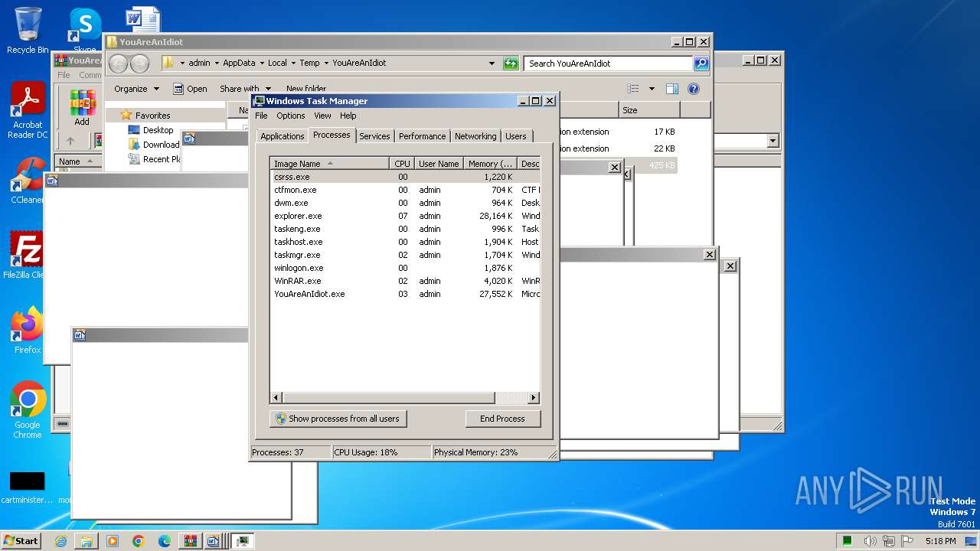
Task: Open the CCleaner desktop shortcut
Action: pyautogui.click(x=28, y=181)
